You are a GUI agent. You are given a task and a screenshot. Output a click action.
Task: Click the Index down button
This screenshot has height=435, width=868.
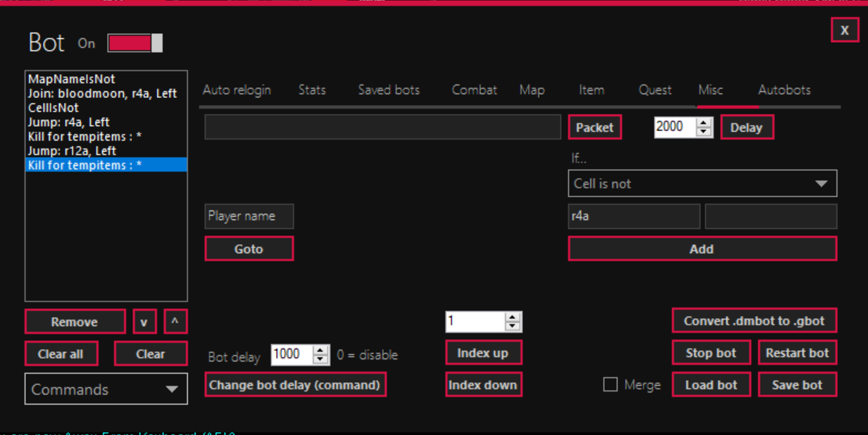[483, 385]
